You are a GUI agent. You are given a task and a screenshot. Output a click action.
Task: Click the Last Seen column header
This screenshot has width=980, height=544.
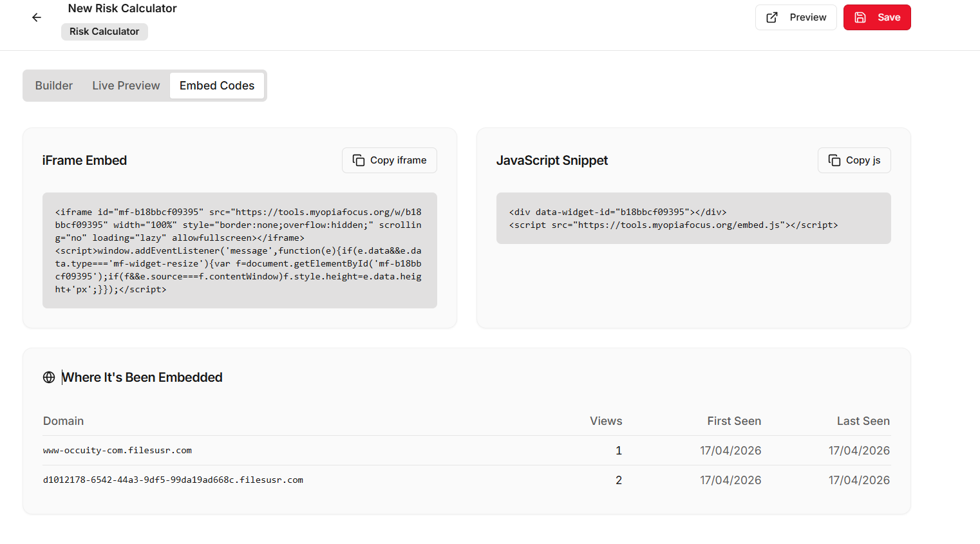[863, 421]
